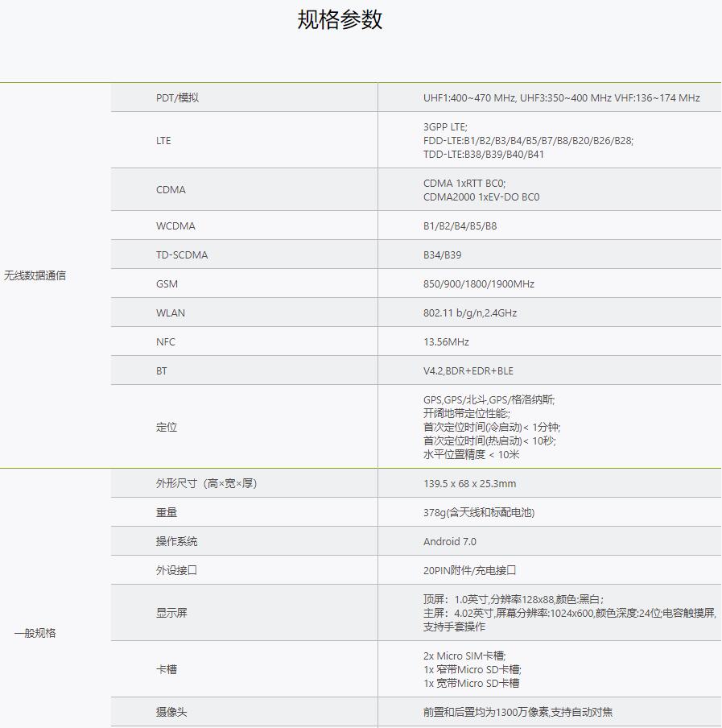Click the PDT/模拟 row label
Image resolution: width=722 pixels, height=728 pixels.
click(x=177, y=97)
